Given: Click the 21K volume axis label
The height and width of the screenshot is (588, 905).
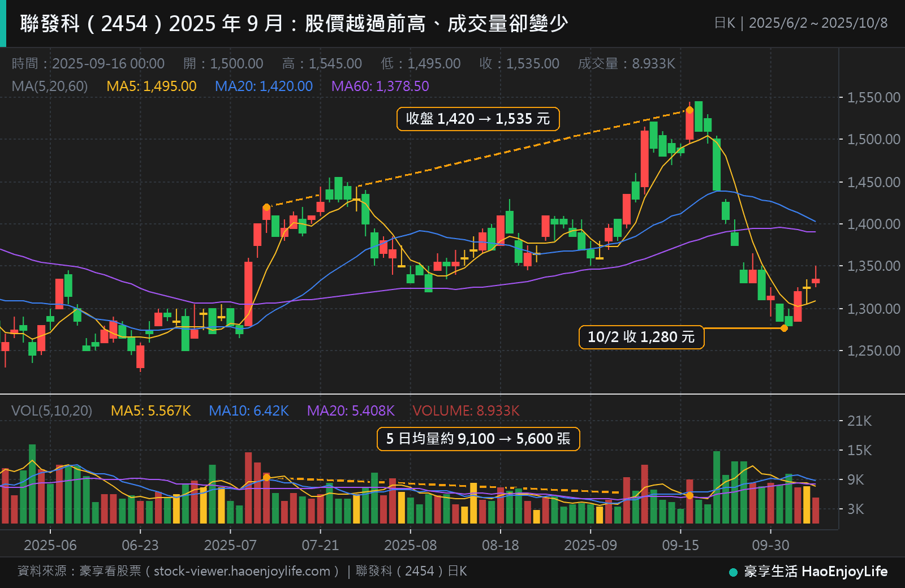Looking at the screenshot, I should [x=859, y=421].
